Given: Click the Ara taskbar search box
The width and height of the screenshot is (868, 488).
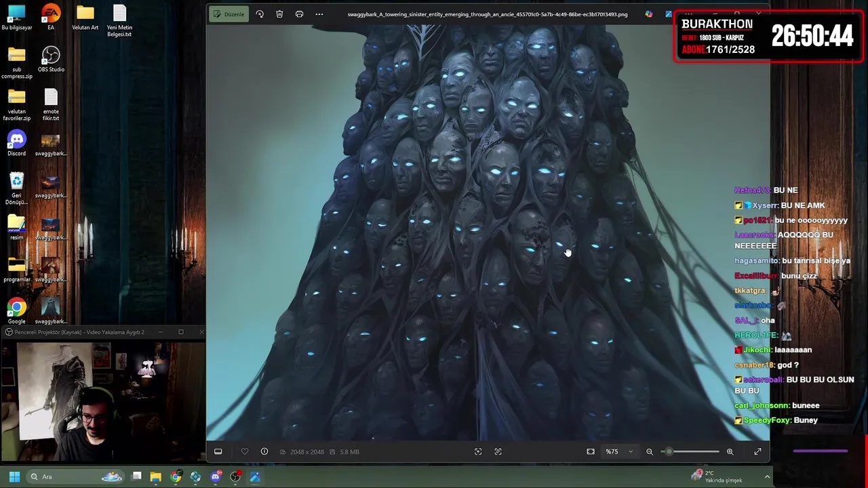Looking at the screenshot, I should coord(76,477).
